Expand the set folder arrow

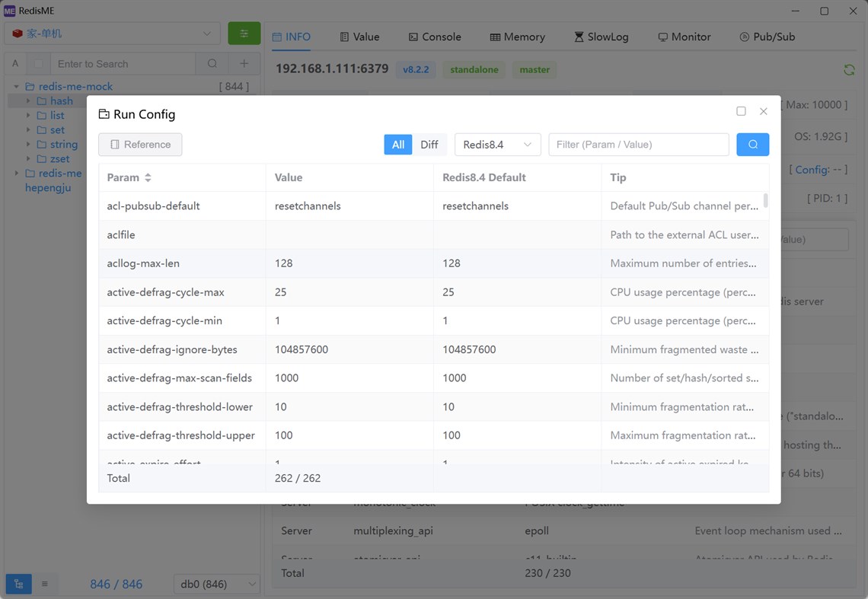click(28, 129)
